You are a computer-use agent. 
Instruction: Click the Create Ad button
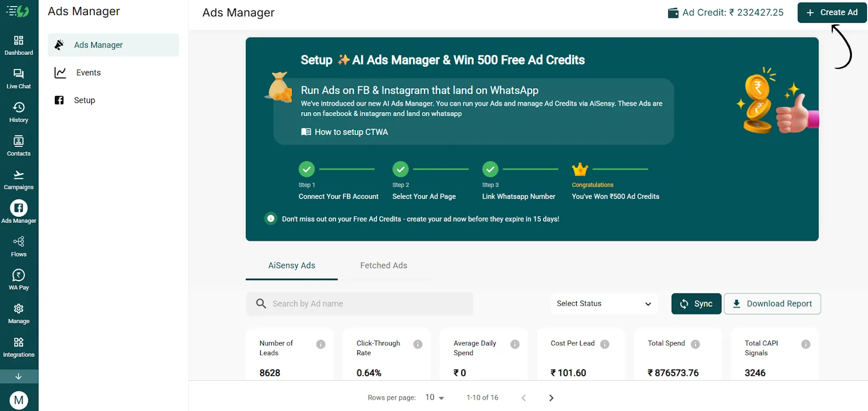click(832, 12)
